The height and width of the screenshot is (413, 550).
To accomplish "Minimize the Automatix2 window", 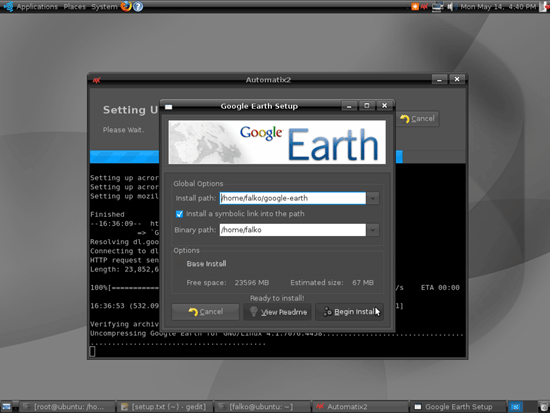I will click(439, 80).
